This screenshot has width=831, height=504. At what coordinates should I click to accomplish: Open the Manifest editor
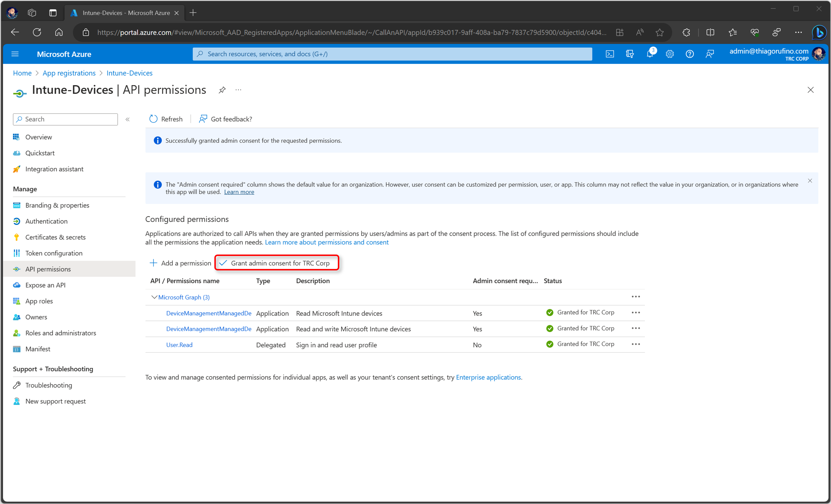tap(38, 349)
